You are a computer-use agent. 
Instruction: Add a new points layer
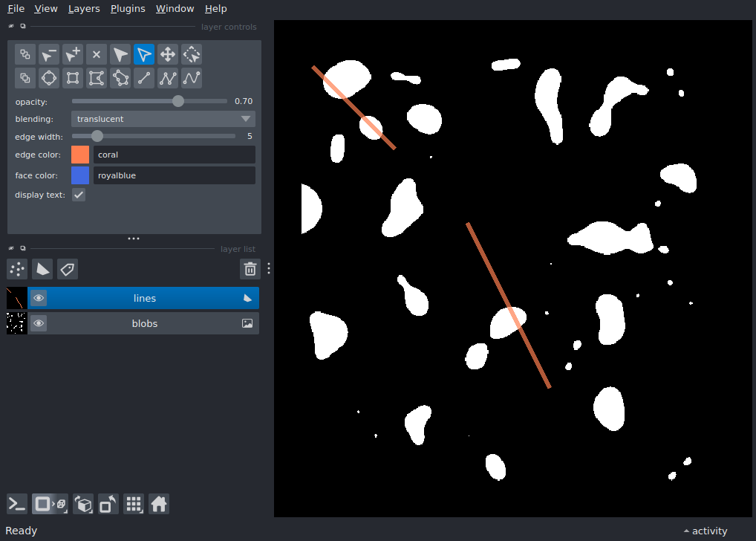(x=16, y=269)
